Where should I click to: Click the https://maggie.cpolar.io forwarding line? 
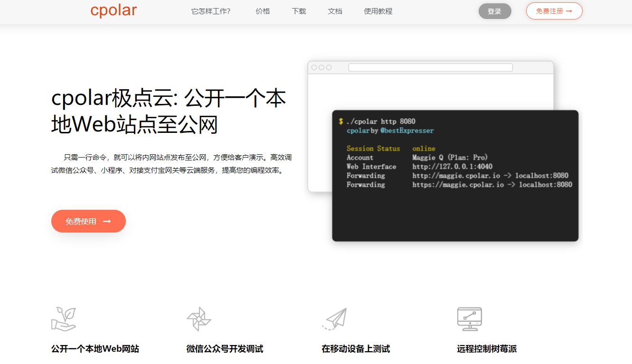[459, 185]
